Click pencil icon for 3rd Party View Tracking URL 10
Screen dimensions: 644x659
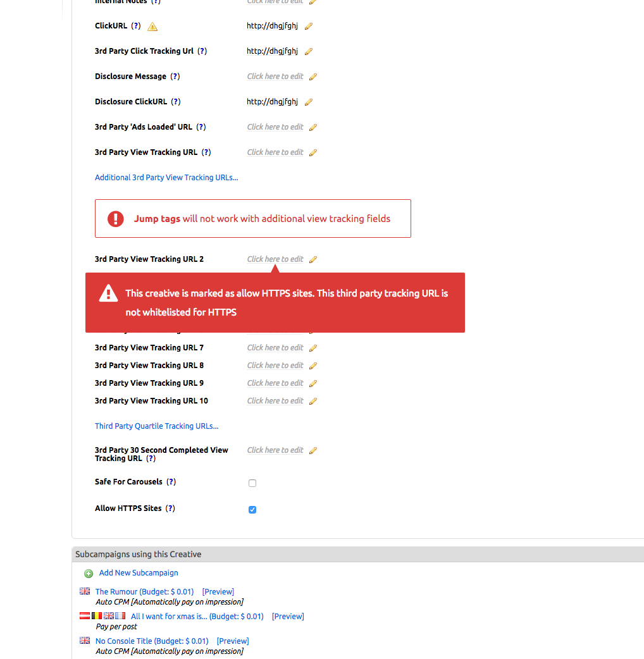coord(313,401)
